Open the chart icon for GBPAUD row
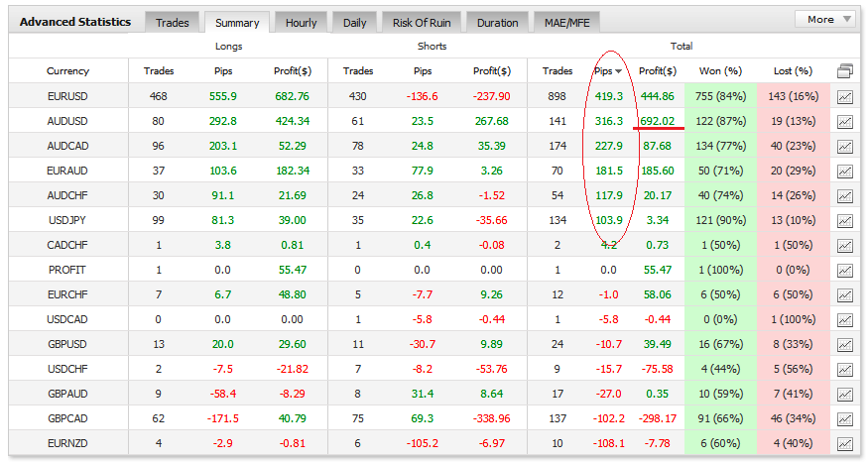The width and height of the screenshot is (868, 462). point(845,395)
